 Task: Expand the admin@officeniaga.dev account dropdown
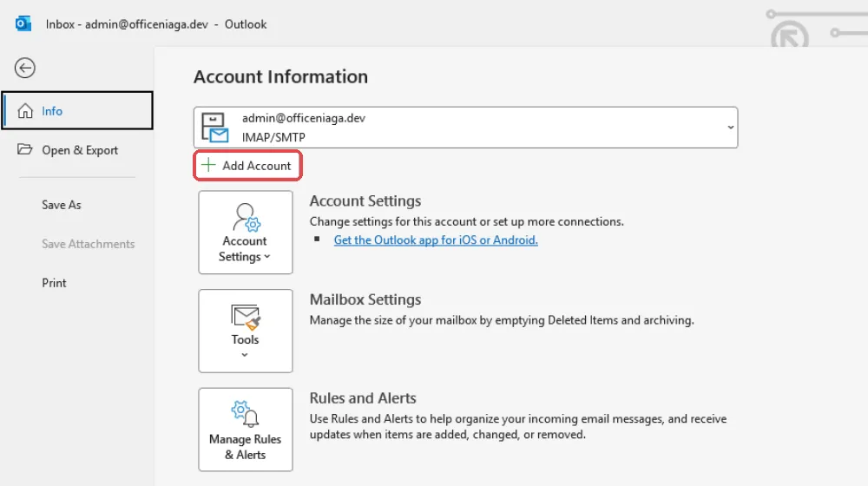tap(465, 128)
